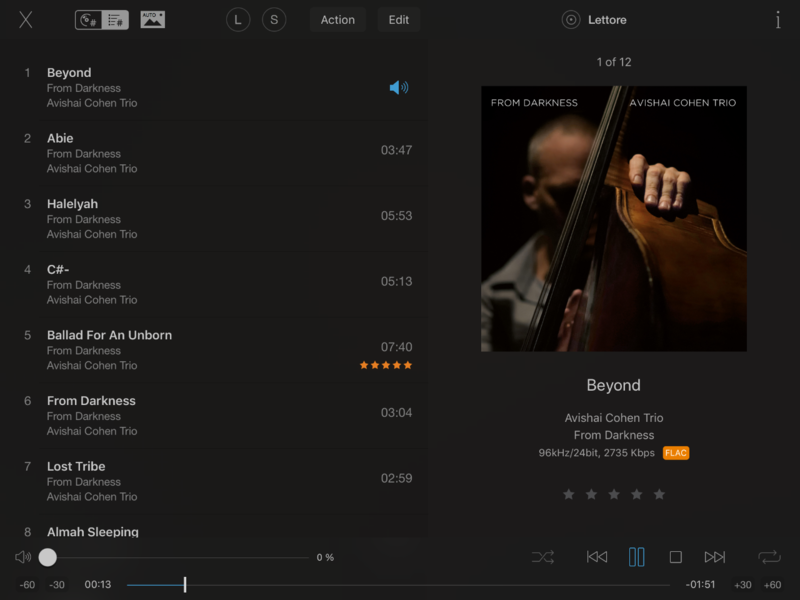800x600 pixels.
Task: Open the Edit menu
Action: 399,20
